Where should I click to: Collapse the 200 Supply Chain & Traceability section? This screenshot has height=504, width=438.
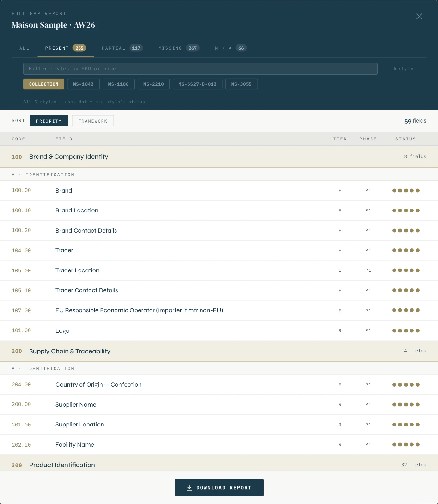(219, 351)
